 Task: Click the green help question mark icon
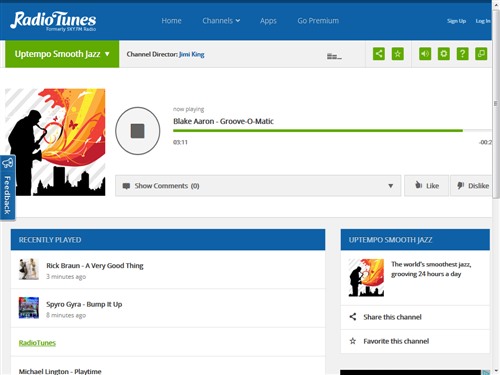point(462,54)
